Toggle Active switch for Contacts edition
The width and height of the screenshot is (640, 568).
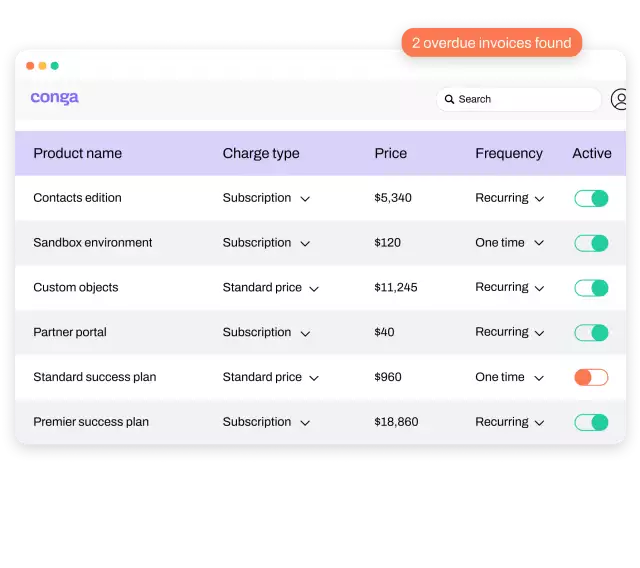click(591, 198)
